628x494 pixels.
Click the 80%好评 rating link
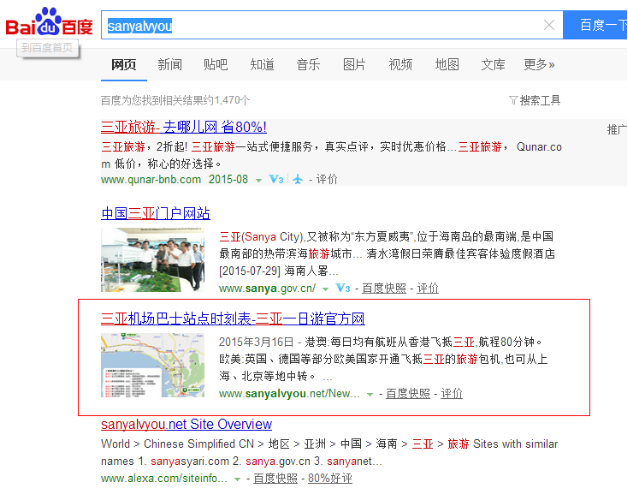[330, 478]
